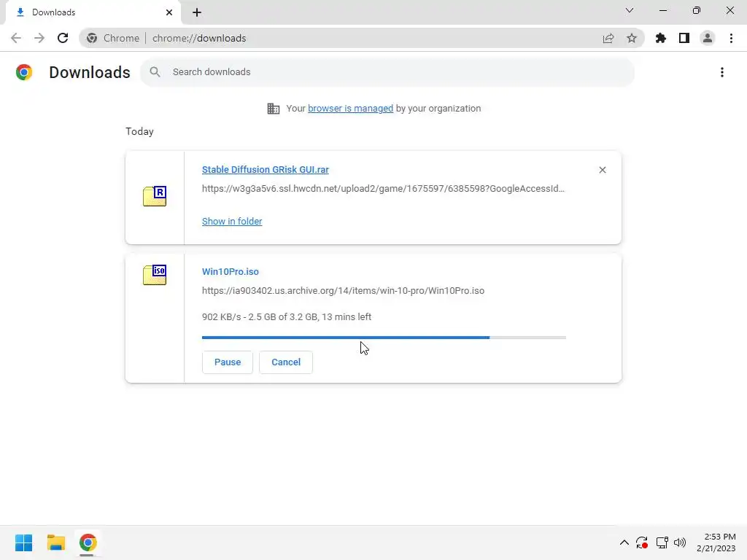The image size is (747, 560).
Task: Open File Explorer from the taskbar
Action: [x=55, y=542]
